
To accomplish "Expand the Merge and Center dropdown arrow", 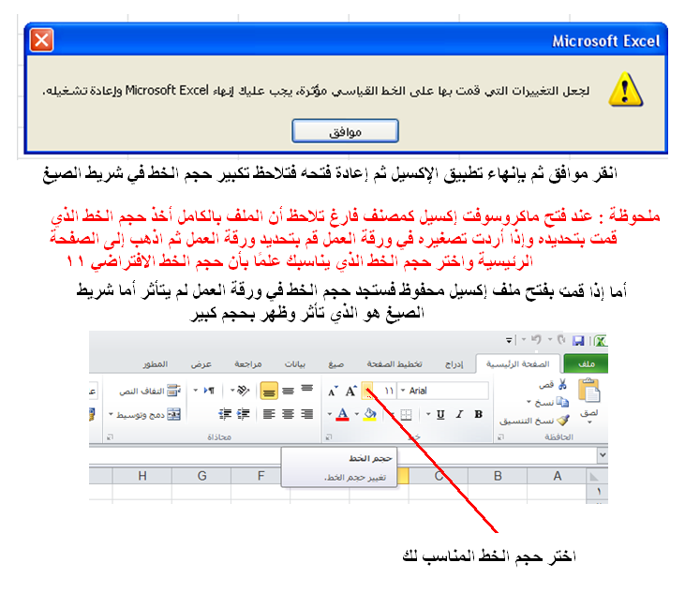I will [111, 415].
